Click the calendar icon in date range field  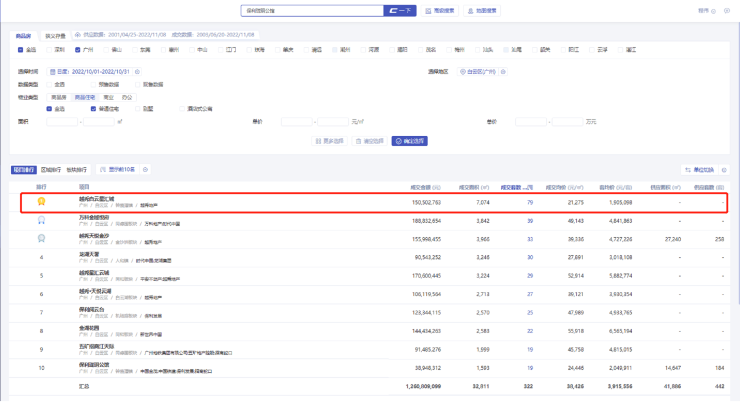coord(53,72)
